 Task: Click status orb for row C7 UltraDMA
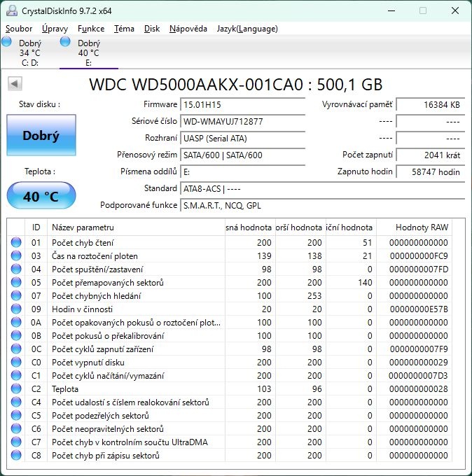tap(16, 442)
